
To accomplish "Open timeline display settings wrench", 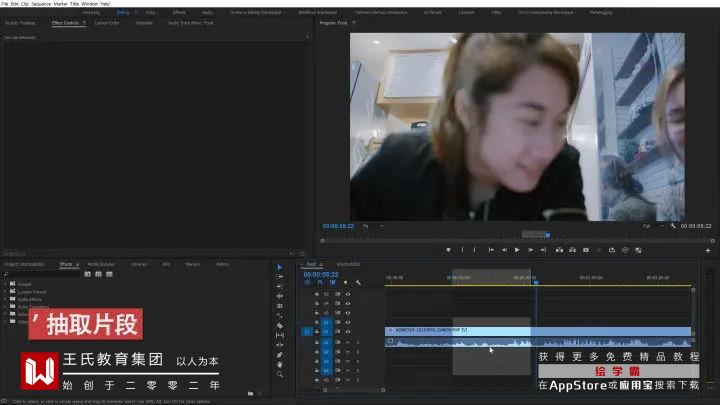I will click(358, 282).
